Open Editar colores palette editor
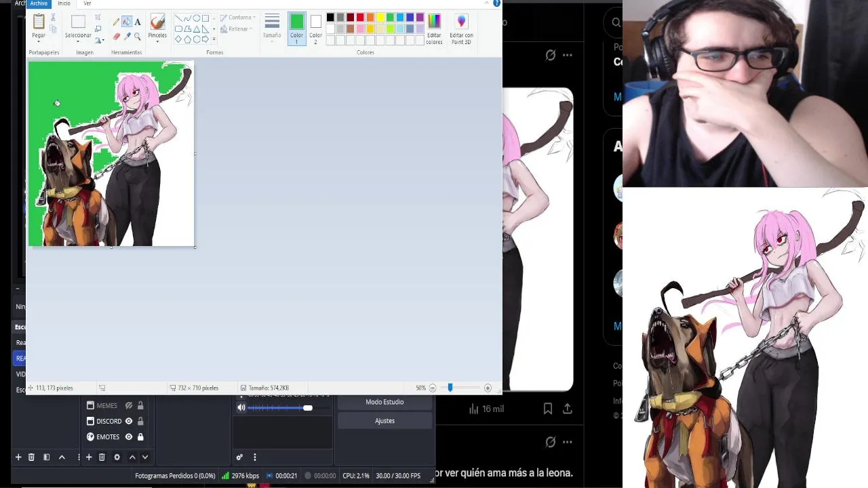The width and height of the screenshot is (868, 488). (x=434, y=29)
